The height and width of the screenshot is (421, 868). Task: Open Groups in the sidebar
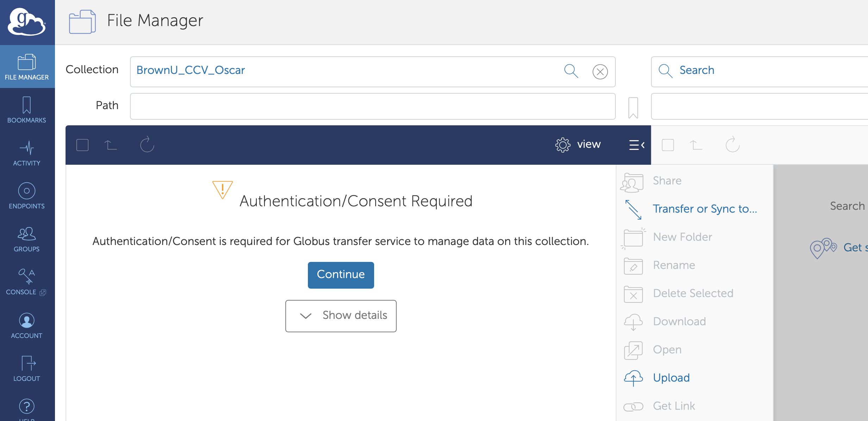[x=27, y=239]
